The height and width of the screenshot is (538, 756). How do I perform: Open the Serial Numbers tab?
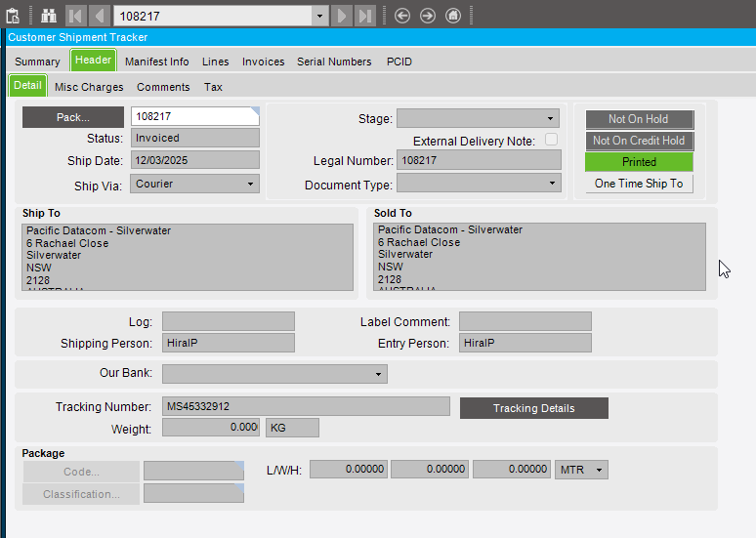pyautogui.click(x=334, y=62)
